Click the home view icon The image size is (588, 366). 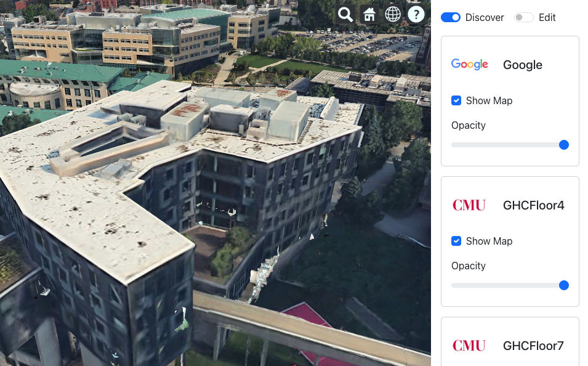point(369,15)
